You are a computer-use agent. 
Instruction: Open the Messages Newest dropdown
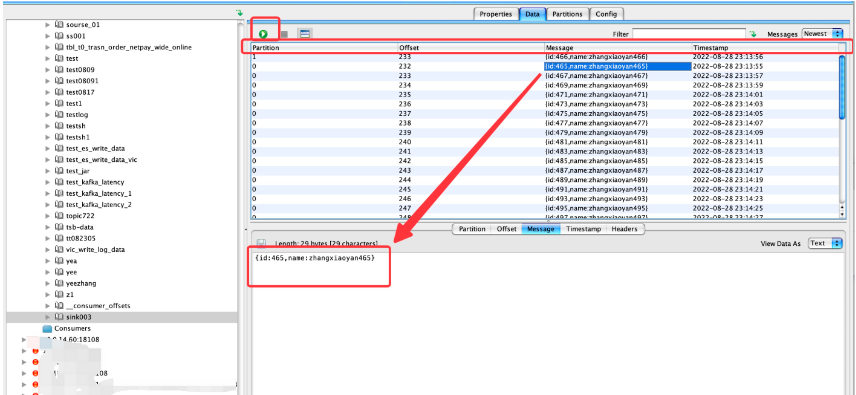(x=822, y=34)
